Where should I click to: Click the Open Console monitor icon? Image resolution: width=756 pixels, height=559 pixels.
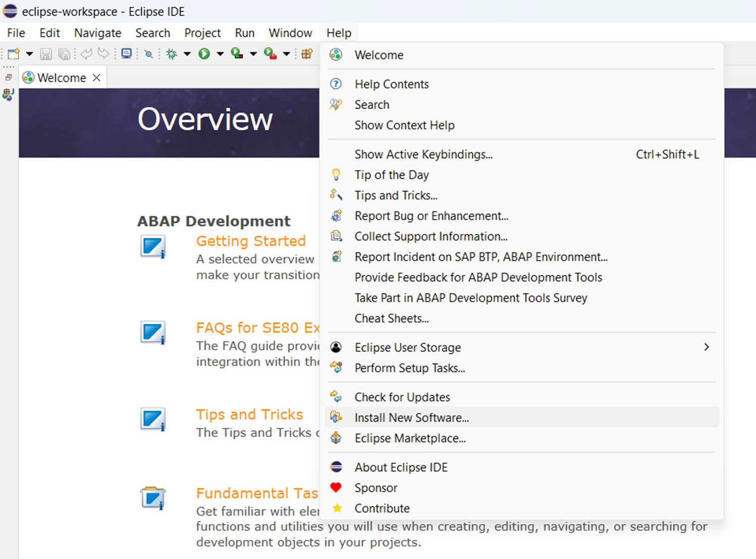(x=126, y=54)
